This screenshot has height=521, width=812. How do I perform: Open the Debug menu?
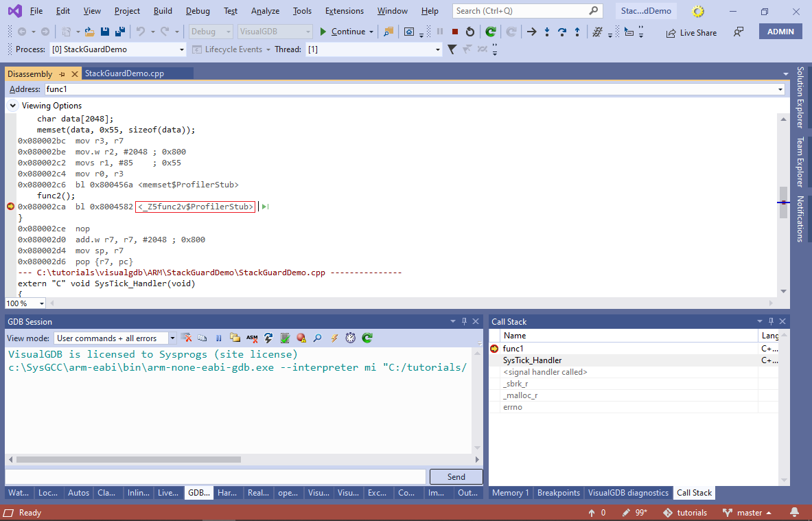(198, 11)
